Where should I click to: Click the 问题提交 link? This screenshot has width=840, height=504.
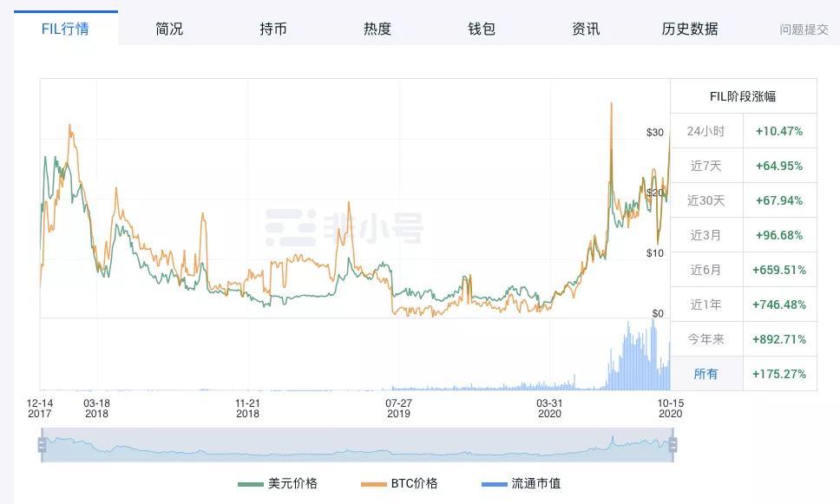(x=804, y=29)
